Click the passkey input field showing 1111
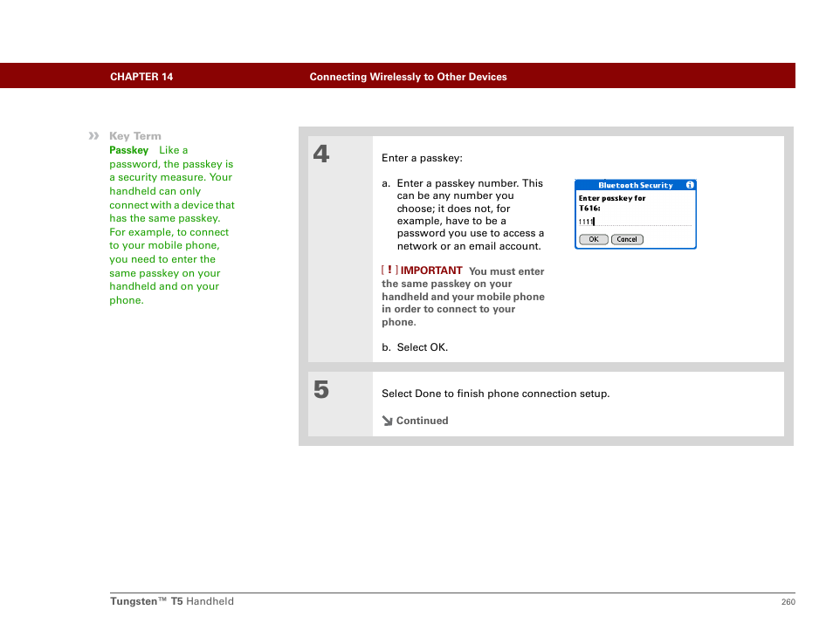833x644 pixels. pyautogui.click(x=635, y=222)
